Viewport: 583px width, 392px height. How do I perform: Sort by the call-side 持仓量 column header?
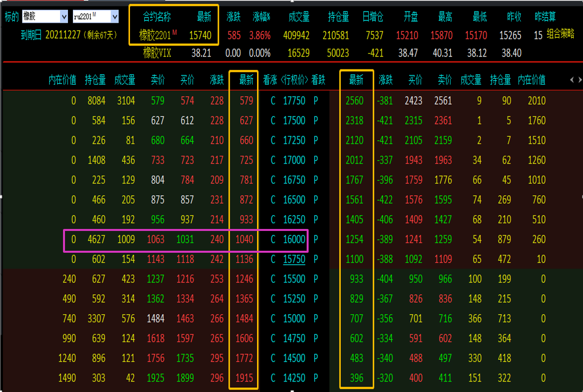tap(95, 80)
